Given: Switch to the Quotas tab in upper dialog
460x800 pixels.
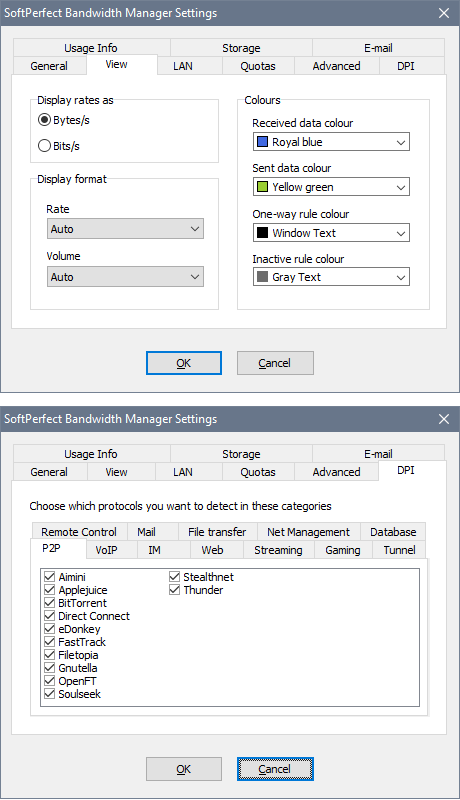Looking at the screenshot, I should coord(258,66).
